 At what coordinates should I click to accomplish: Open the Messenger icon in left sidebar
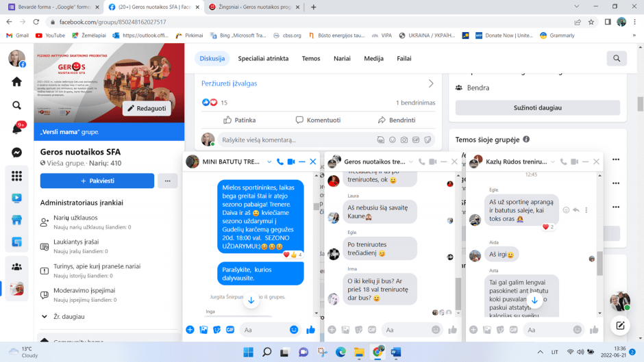[x=16, y=153]
